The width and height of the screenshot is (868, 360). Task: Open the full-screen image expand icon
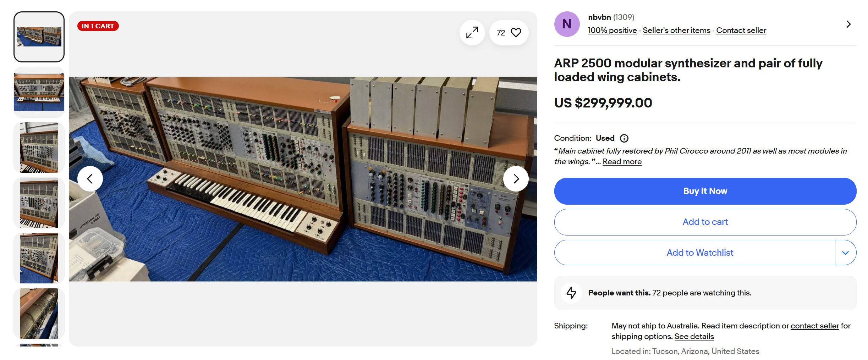[472, 33]
